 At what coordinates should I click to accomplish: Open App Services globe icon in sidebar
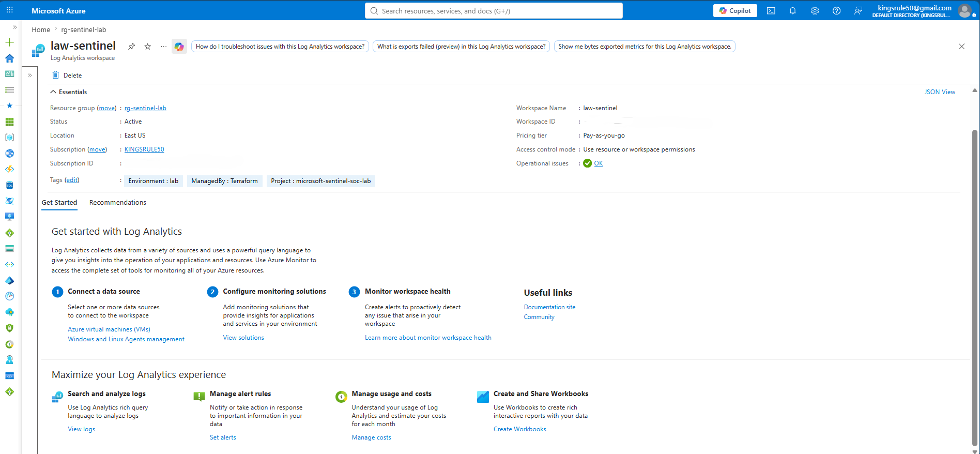tap(9, 154)
